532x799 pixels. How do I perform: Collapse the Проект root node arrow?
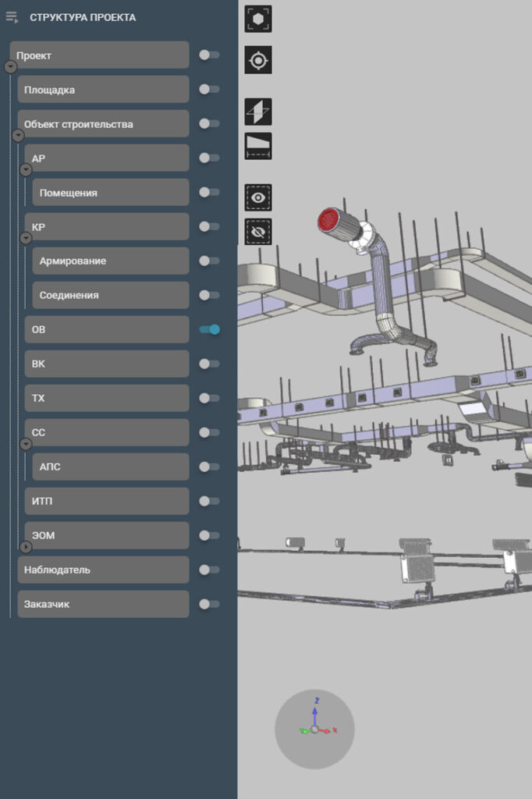pyautogui.click(x=10, y=67)
